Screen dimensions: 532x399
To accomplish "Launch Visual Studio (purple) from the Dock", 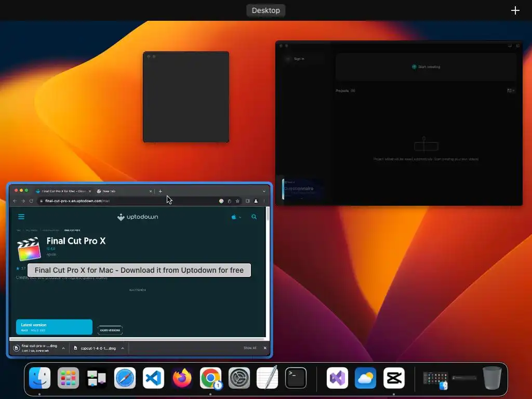I will tap(337, 378).
